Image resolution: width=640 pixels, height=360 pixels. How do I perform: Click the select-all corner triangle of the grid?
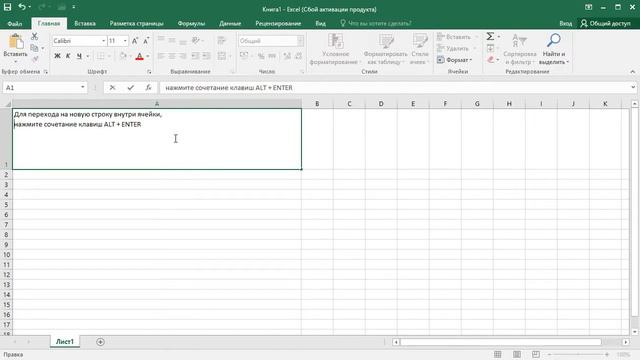[7, 104]
